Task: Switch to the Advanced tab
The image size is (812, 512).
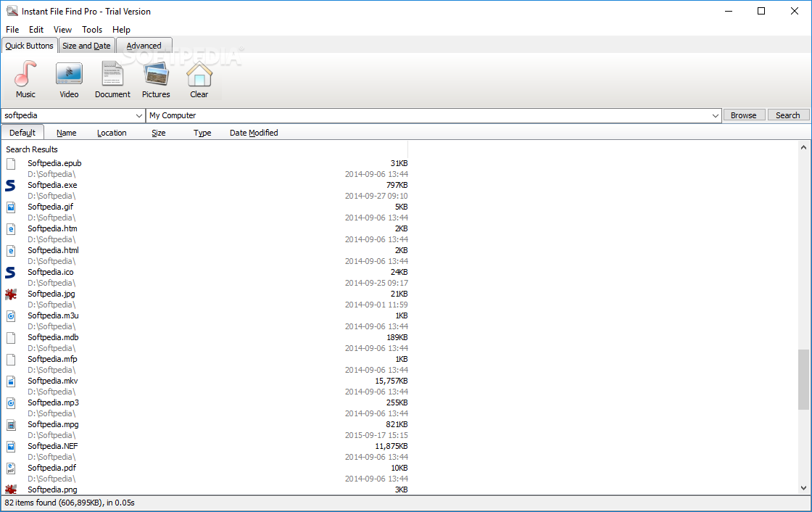Action: point(144,46)
